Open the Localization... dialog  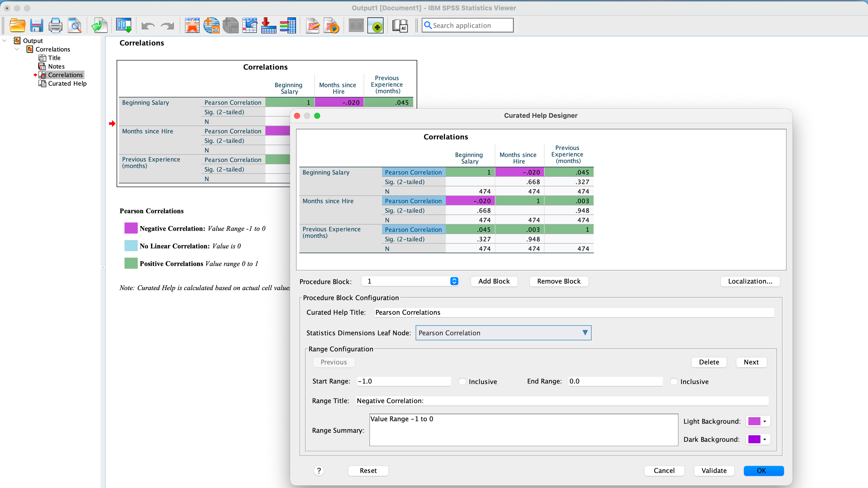[750, 281]
